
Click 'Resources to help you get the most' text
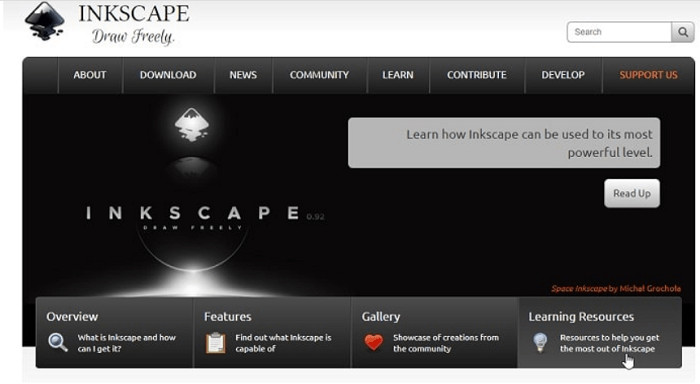point(609,343)
